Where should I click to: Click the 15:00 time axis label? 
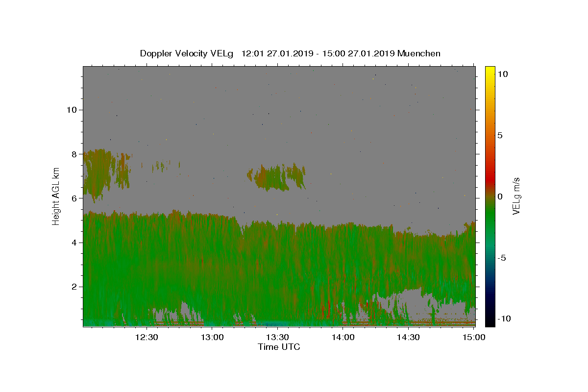click(474, 337)
